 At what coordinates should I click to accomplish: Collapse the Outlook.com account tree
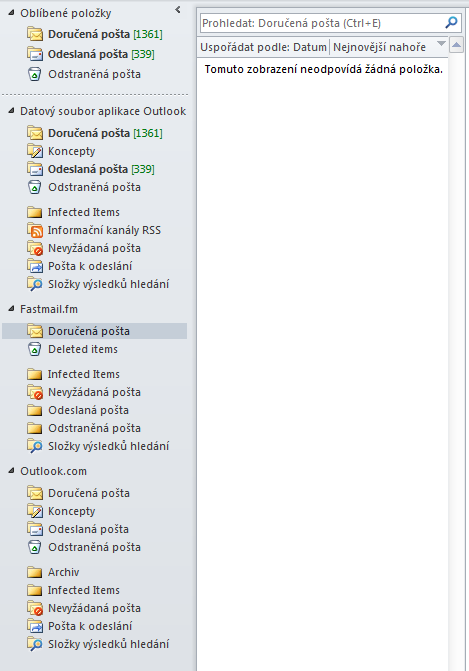click(12, 471)
